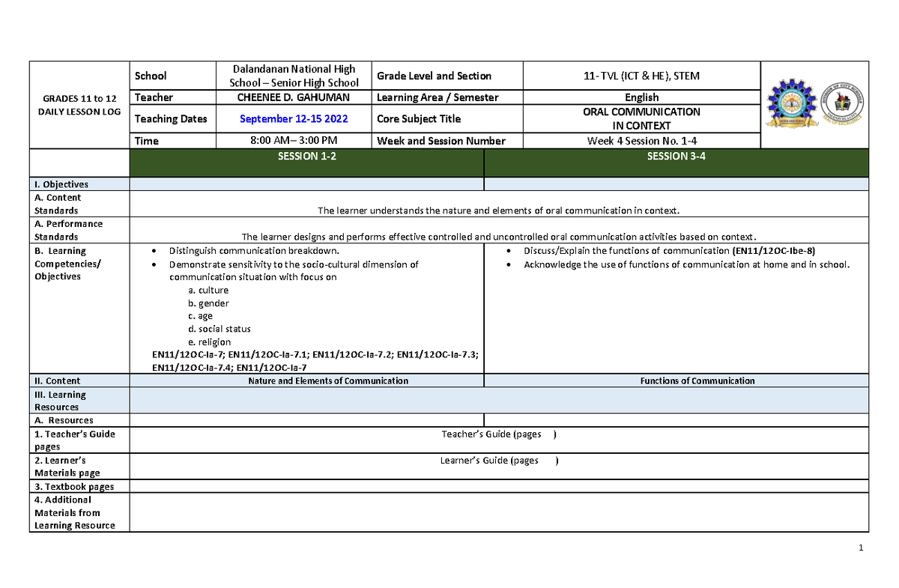Click the Dalandanan National High School cell
899x588 pixels.
click(x=294, y=76)
